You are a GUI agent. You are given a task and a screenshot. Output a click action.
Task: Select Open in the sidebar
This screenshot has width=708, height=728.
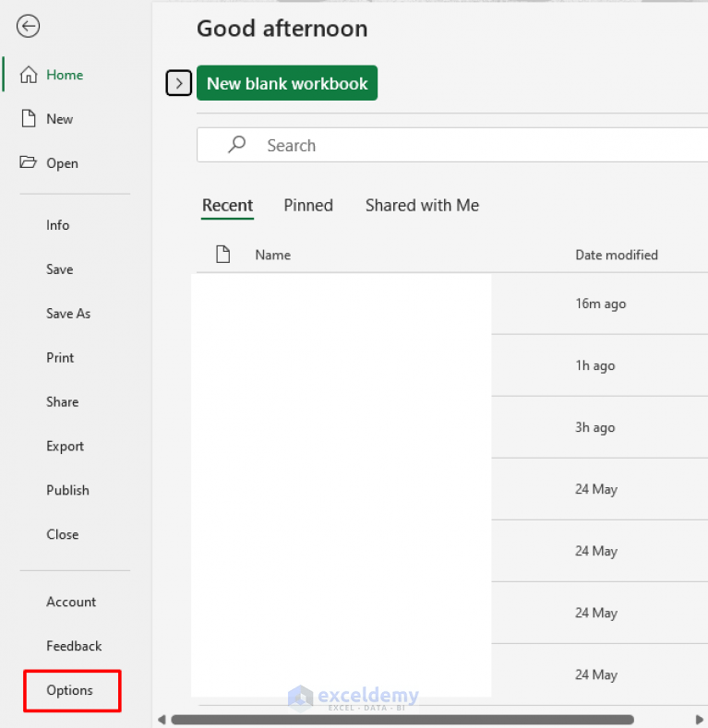pyautogui.click(x=62, y=163)
